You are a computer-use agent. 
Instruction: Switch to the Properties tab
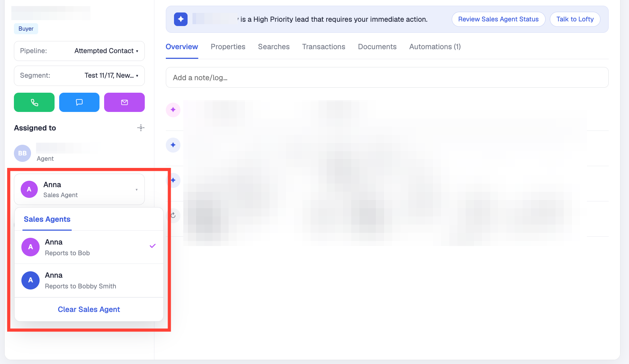228,47
